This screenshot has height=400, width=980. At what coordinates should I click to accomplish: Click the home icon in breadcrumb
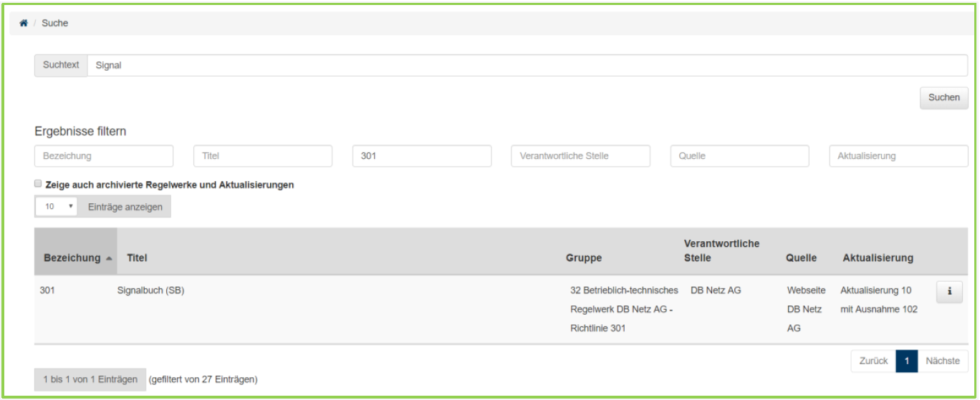[x=24, y=24]
